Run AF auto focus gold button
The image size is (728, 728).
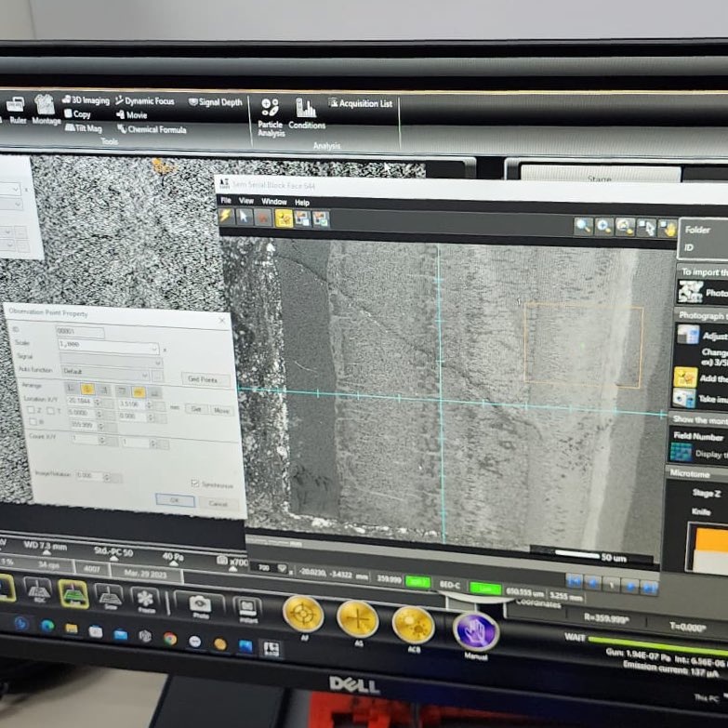[x=303, y=614]
